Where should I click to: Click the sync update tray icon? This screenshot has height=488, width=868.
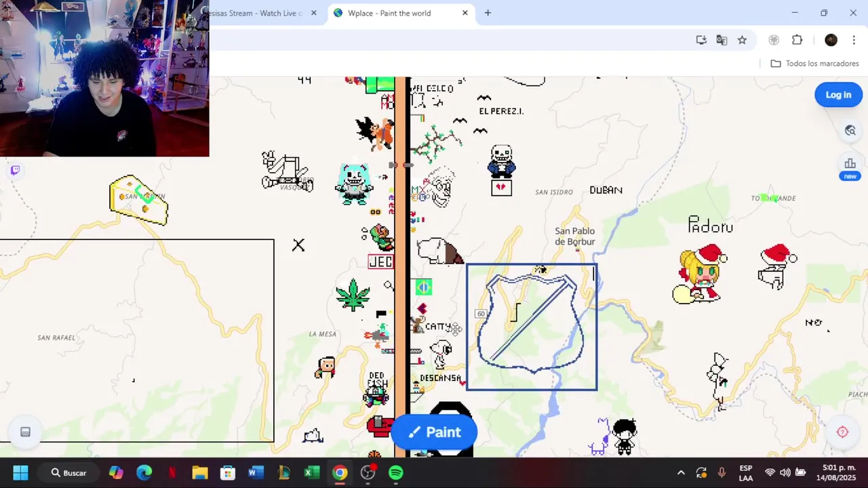701,472
